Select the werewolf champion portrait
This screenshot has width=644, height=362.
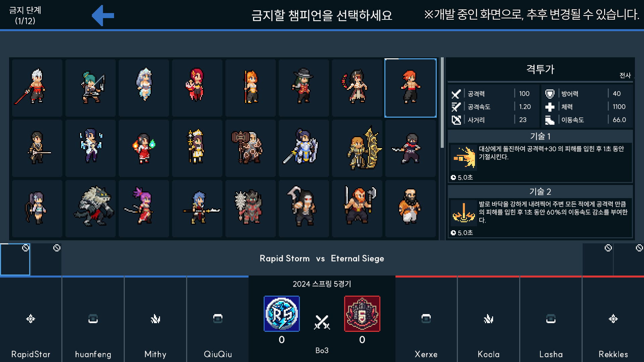pos(91,208)
